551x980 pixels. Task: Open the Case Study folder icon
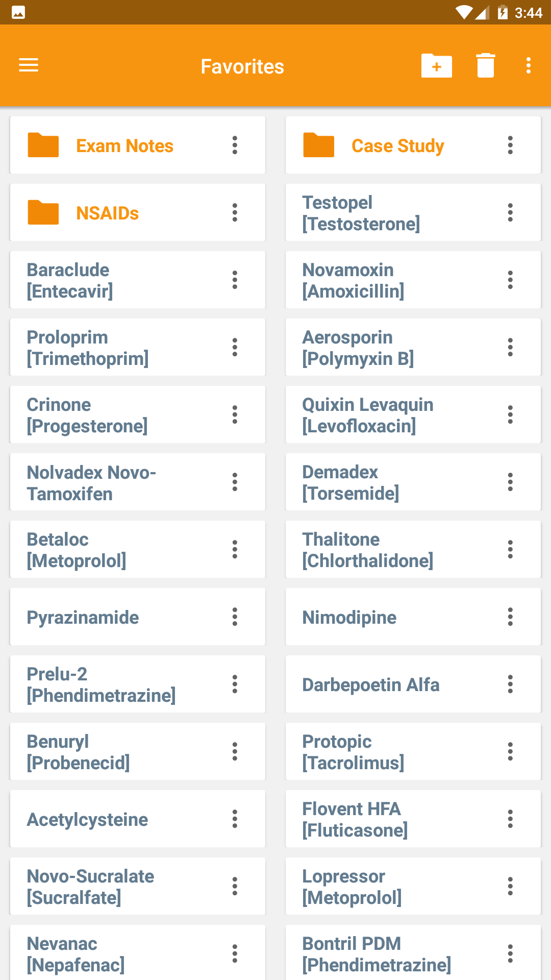pyautogui.click(x=319, y=145)
